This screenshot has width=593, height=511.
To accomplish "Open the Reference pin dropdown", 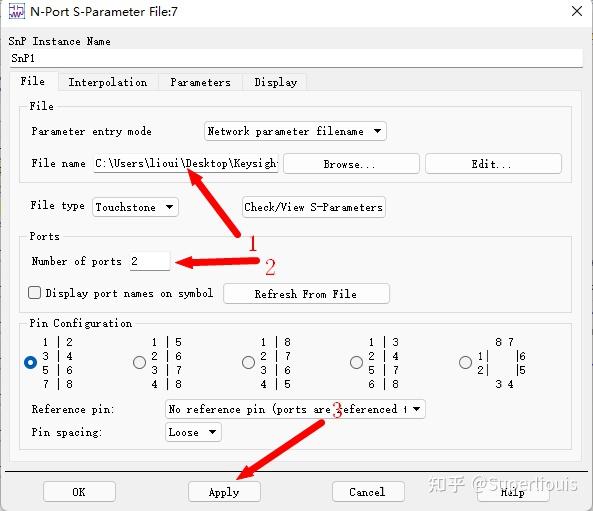I will [295, 409].
